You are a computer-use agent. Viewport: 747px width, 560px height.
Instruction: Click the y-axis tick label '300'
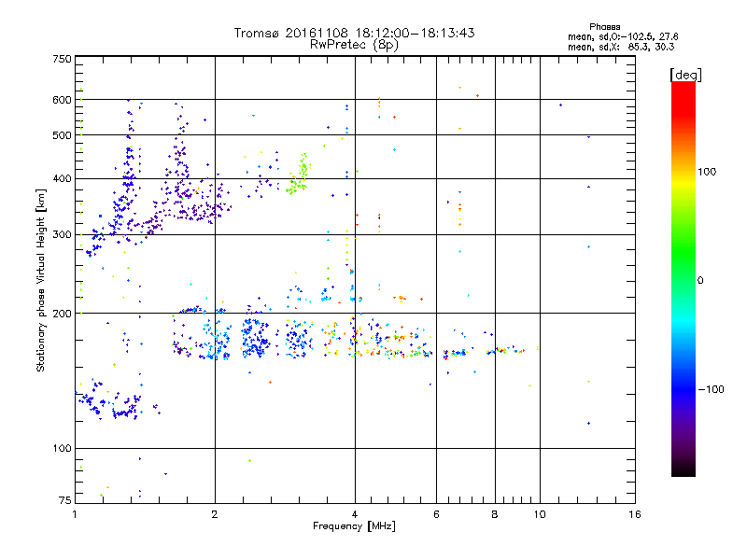[x=62, y=235]
